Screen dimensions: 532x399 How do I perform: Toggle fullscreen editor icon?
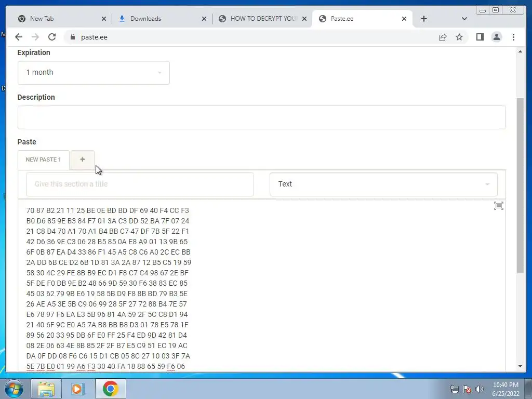tap(499, 206)
